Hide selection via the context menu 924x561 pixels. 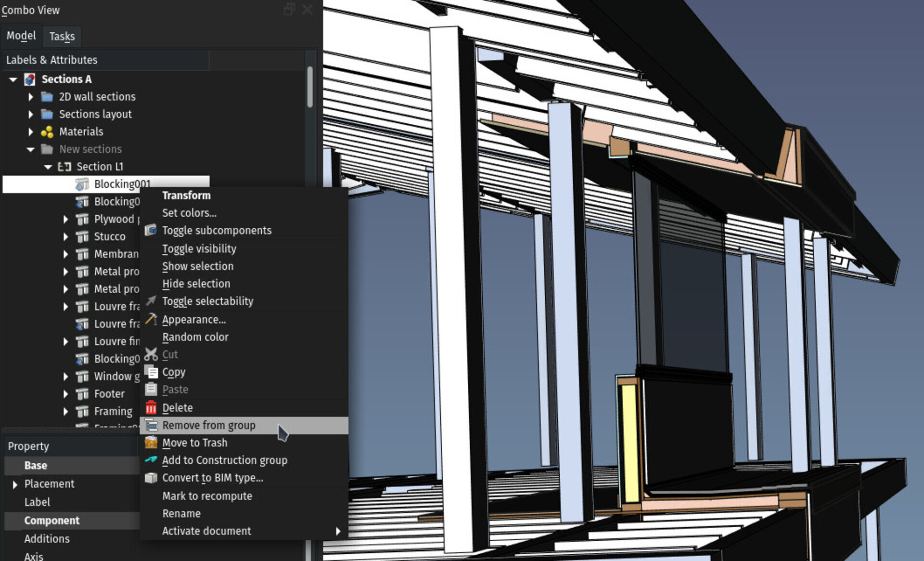[196, 284]
